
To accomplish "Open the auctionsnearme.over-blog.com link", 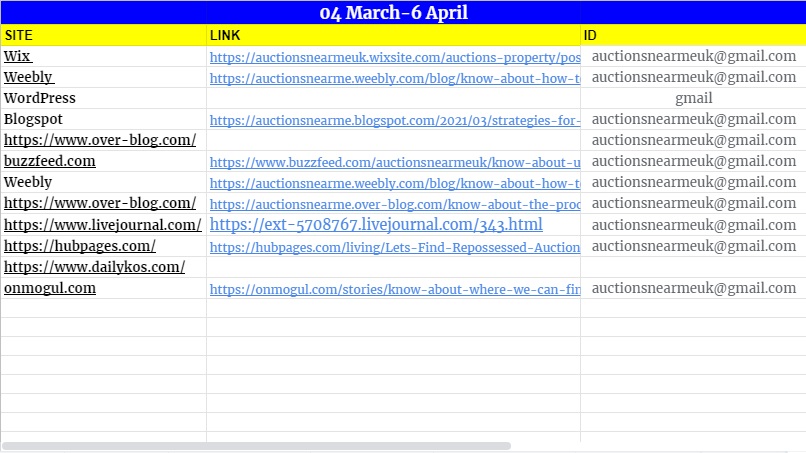I will (394, 204).
